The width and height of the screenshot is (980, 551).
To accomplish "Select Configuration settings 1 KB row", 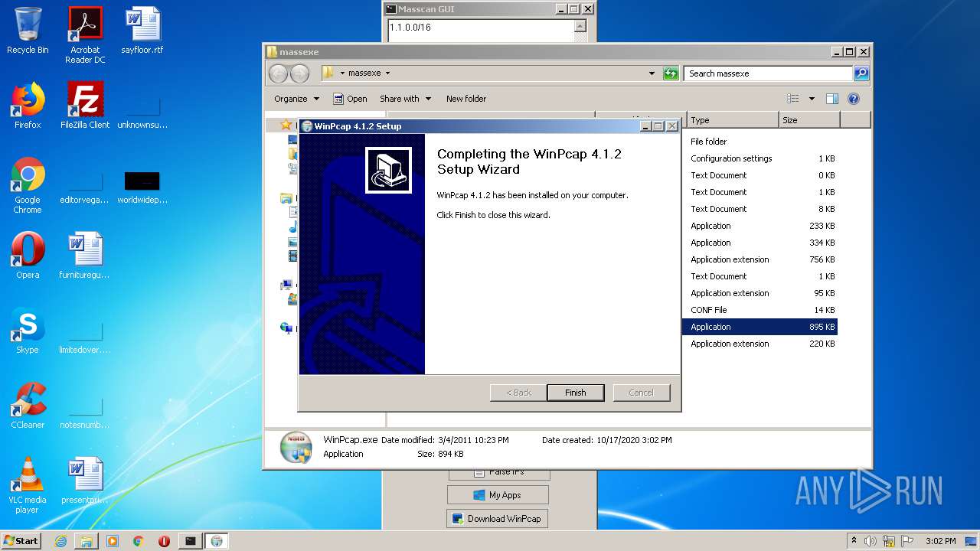I will click(x=759, y=158).
